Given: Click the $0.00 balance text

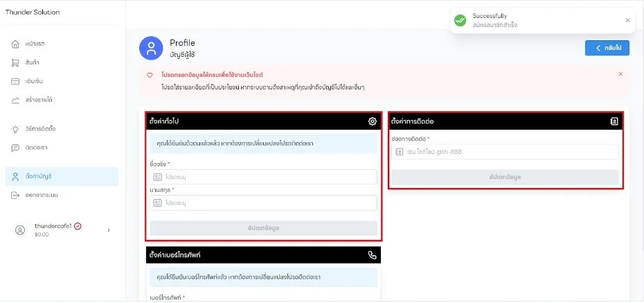Looking at the screenshot, I should click(42, 235).
